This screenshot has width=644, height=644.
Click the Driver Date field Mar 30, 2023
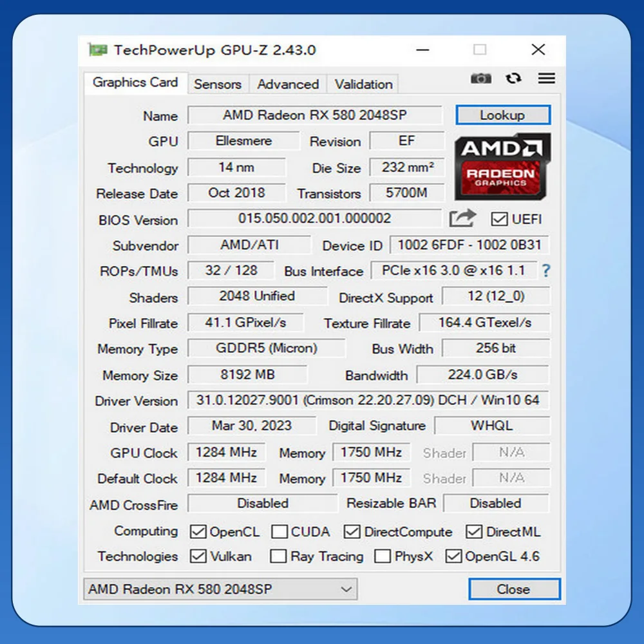click(252, 426)
